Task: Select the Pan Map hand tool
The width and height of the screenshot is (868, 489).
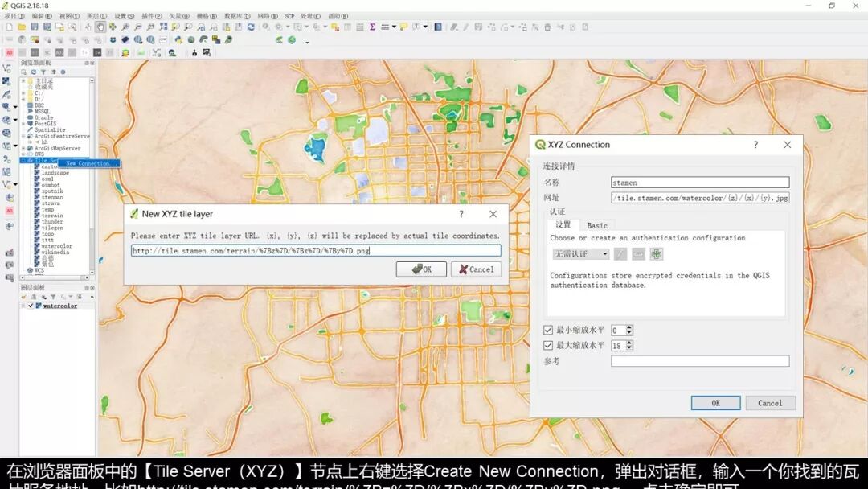Action: coord(100,27)
